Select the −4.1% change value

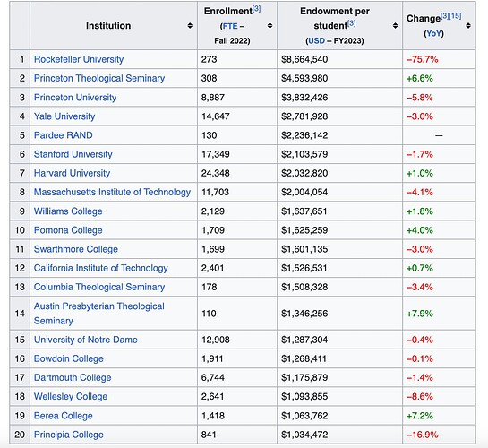(x=420, y=192)
